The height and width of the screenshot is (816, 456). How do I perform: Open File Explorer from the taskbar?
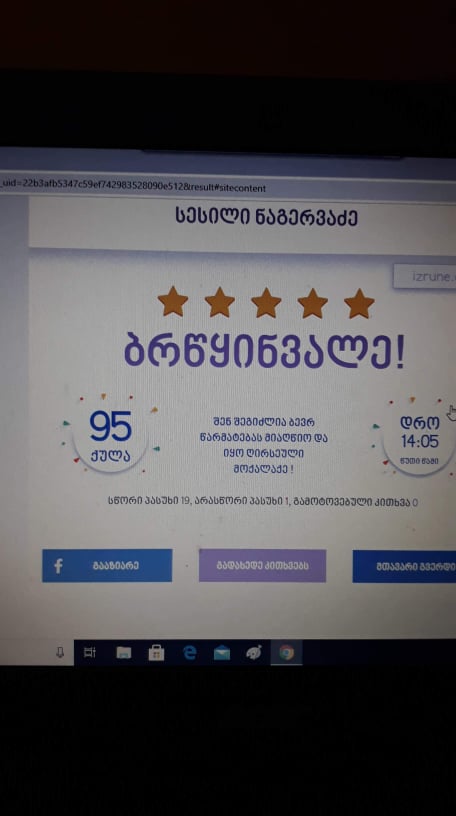[123, 653]
